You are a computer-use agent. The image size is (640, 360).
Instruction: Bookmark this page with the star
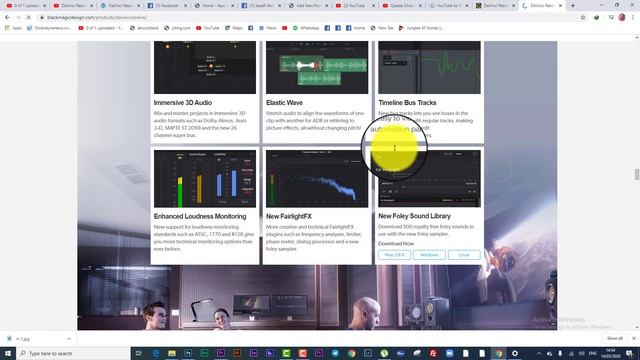583,18
